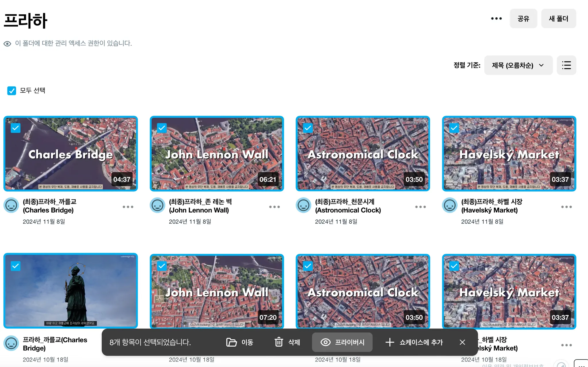This screenshot has height=367, width=588.
Task: Dismiss the selection bar with X icon
Action: click(462, 342)
